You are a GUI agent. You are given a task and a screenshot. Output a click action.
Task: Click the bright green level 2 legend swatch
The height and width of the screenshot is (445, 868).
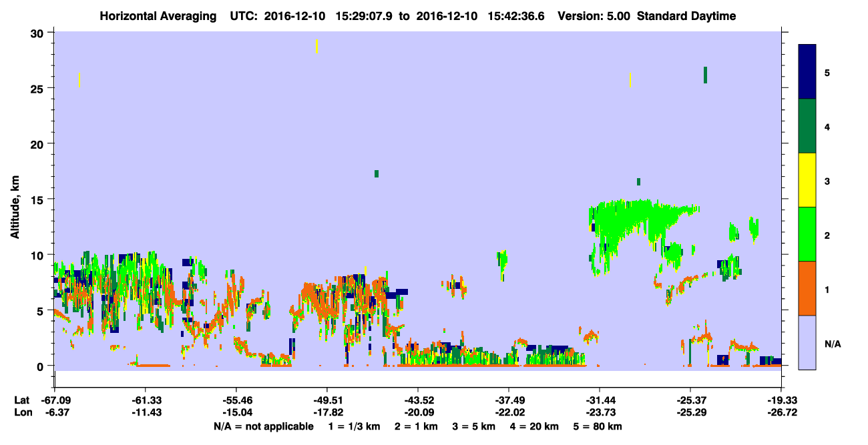point(807,234)
